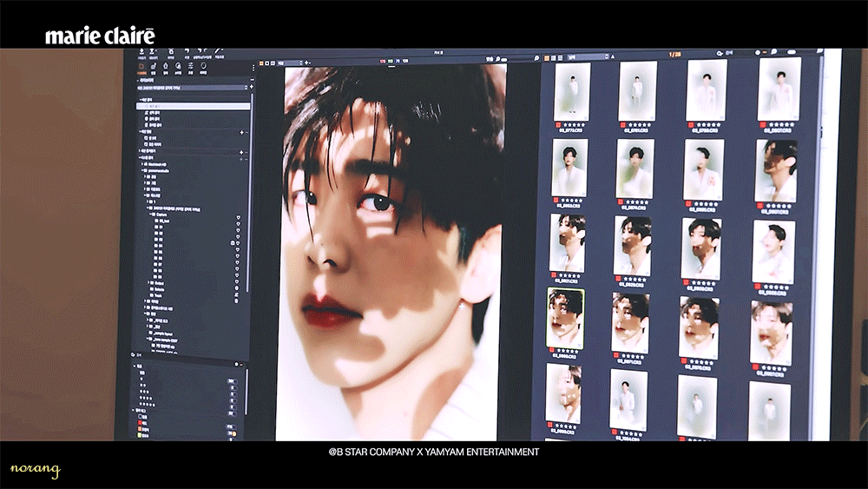Collapse the color tag section in the Filters panel
The height and width of the screenshot is (489, 868).
(133, 410)
